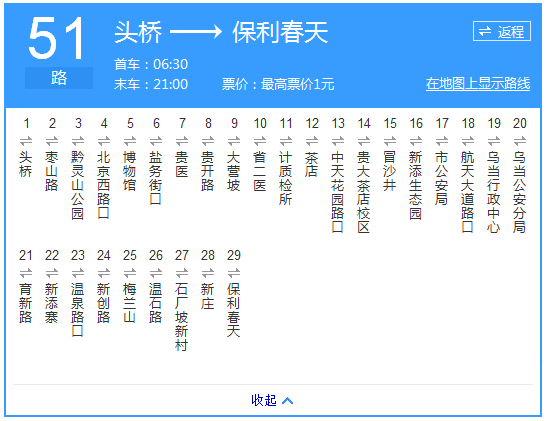546x421 pixels.
Task: Click the transfer icon above 冒沙井
Action: 390,141
